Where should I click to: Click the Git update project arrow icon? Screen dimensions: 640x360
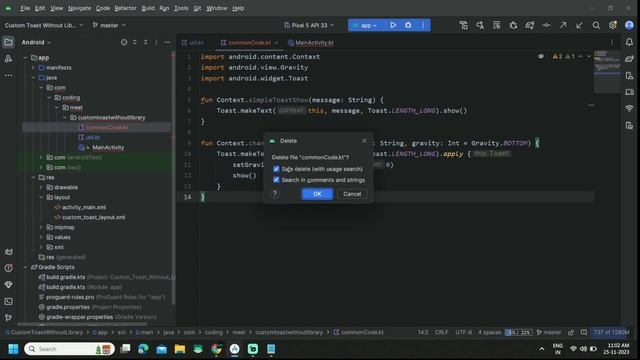[579, 25]
